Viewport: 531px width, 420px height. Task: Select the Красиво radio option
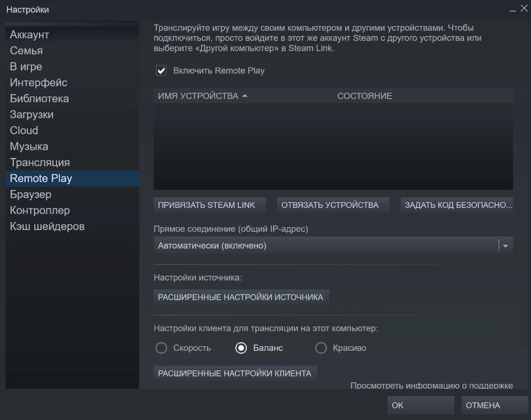[321, 348]
